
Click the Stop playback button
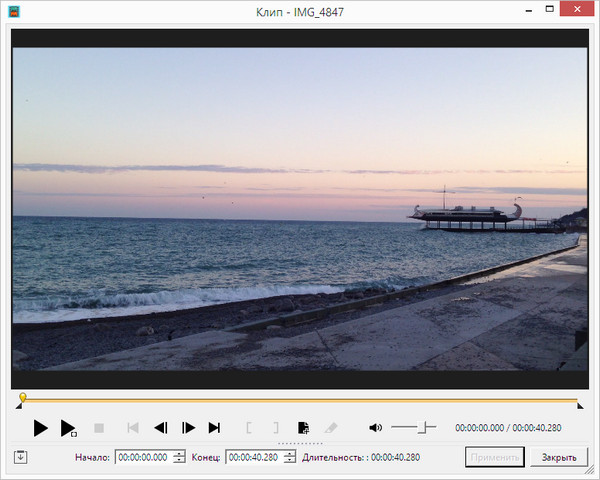(x=99, y=428)
